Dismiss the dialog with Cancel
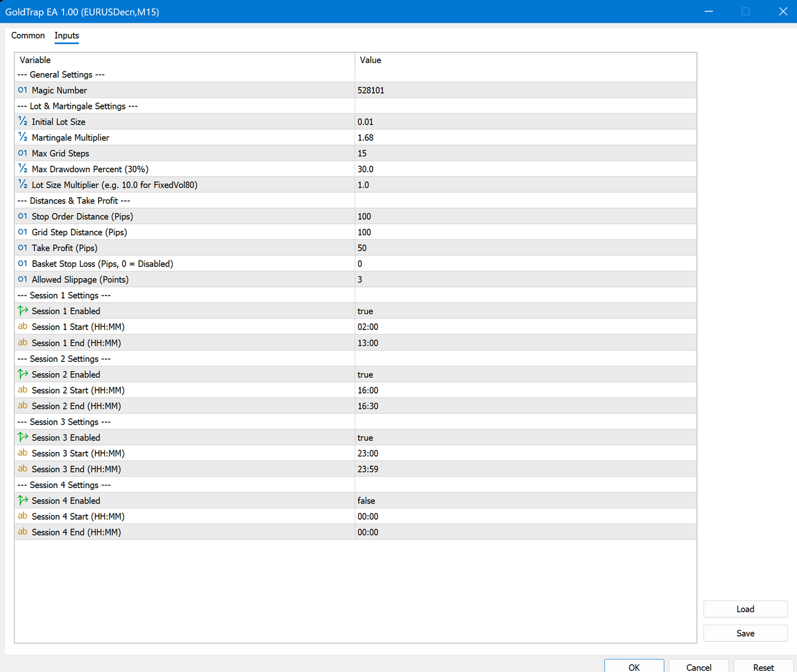Image resolution: width=797 pixels, height=672 pixels. [699, 666]
